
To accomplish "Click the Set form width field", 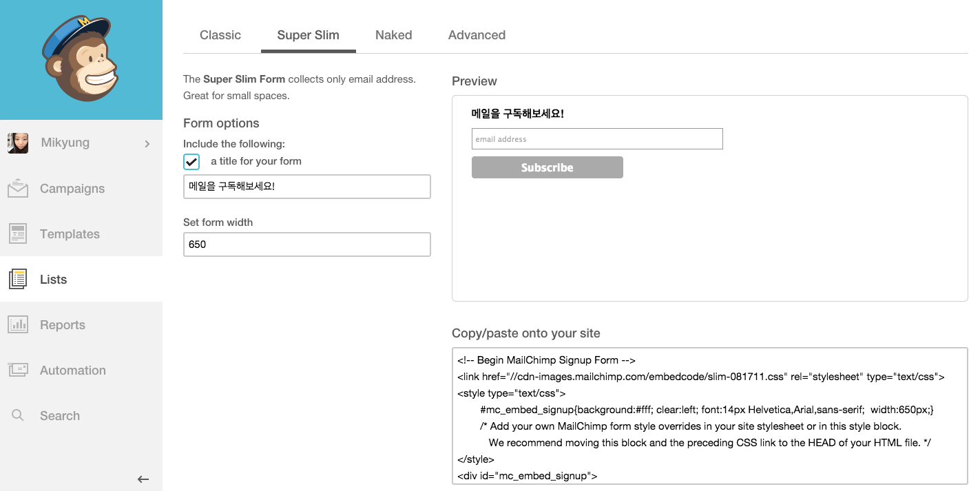I will tap(306, 244).
